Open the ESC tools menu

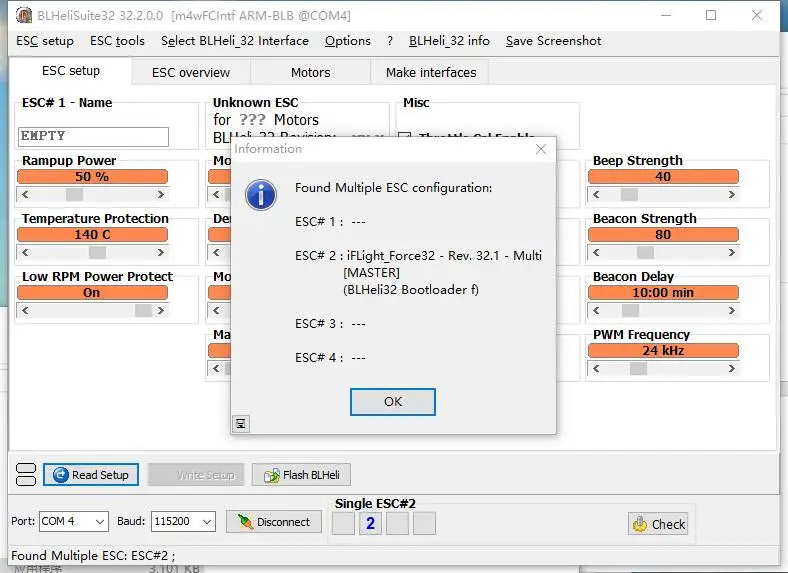coord(117,41)
